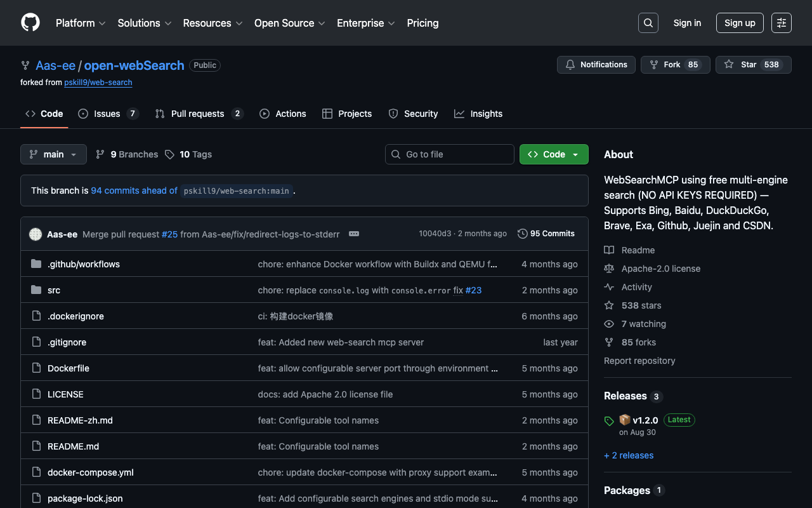View the 95 Commits history
Screen dimensions: 812x508
(x=546, y=234)
